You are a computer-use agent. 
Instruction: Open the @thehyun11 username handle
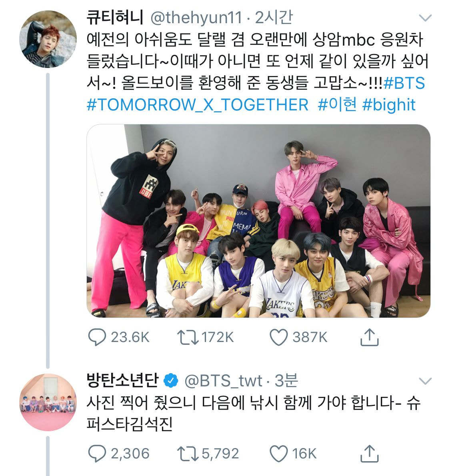(196, 18)
